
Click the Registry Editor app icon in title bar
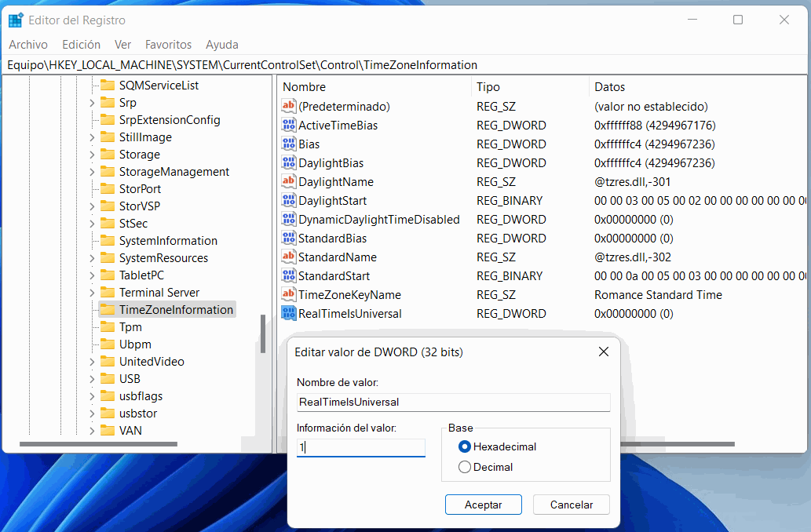tap(16, 20)
